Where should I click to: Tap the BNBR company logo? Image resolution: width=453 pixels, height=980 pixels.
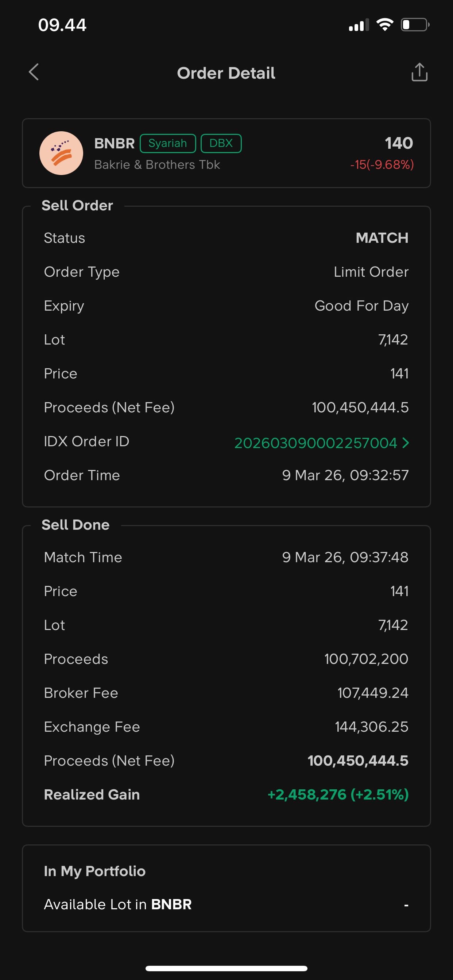pos(61,153)
